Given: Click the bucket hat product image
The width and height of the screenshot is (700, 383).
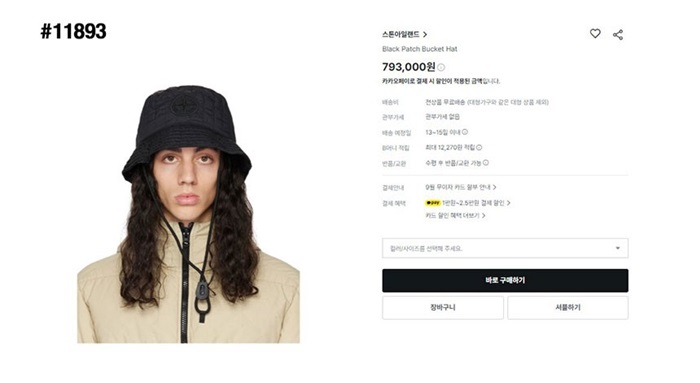Looking at the screenshot, I should point(188,214).
